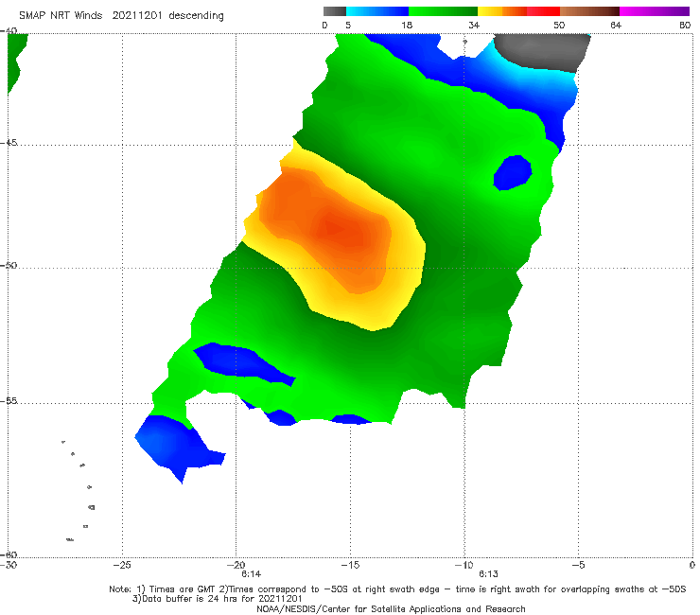Screen dimensions: 700x615
Task: Click the longitude axis label '-15'
Action: [x=350, y=565]
